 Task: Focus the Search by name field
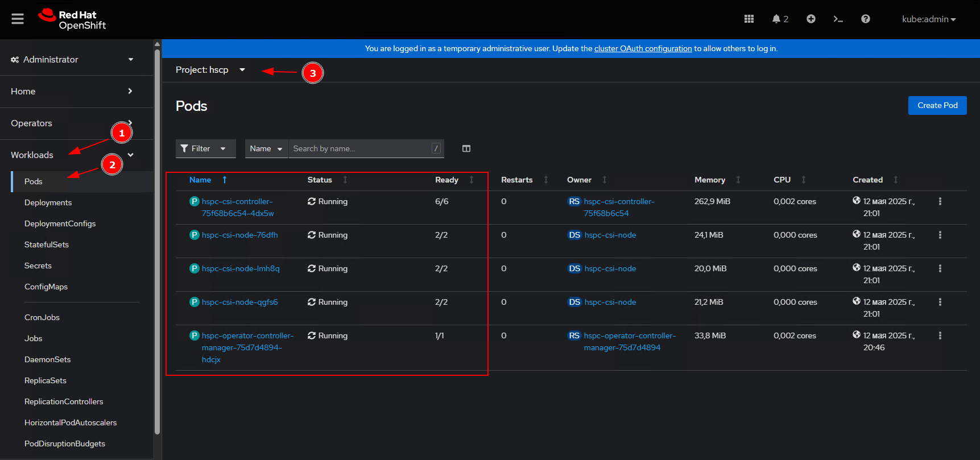(x=366, y=148)
